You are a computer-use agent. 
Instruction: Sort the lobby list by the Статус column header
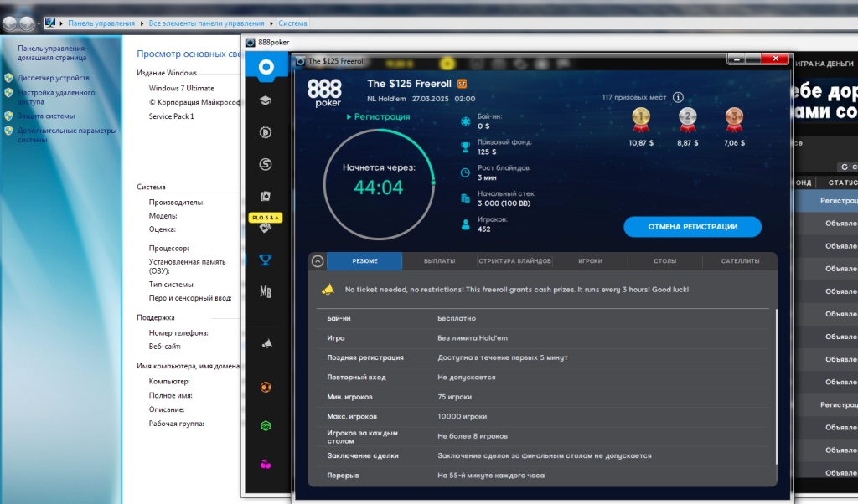tap(842, 183)
